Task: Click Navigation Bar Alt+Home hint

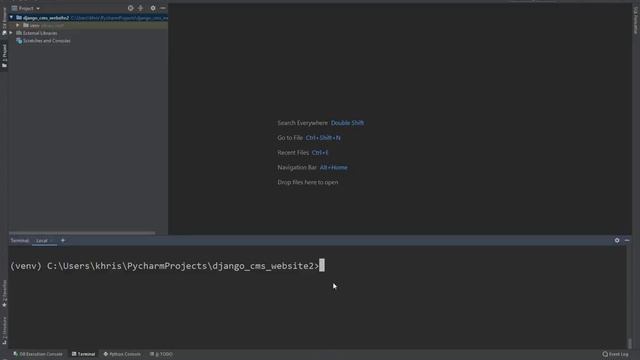Action: 313,167
